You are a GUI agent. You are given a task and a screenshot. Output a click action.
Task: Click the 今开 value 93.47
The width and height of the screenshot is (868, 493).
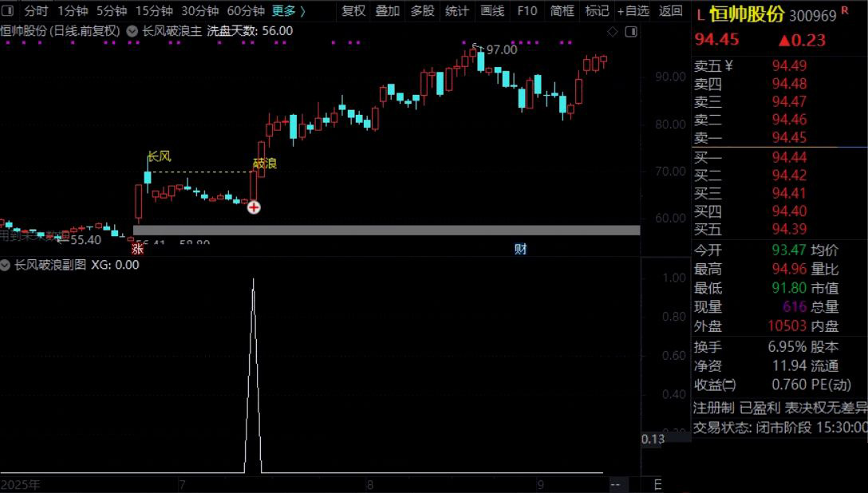click(x=789, y=250)
